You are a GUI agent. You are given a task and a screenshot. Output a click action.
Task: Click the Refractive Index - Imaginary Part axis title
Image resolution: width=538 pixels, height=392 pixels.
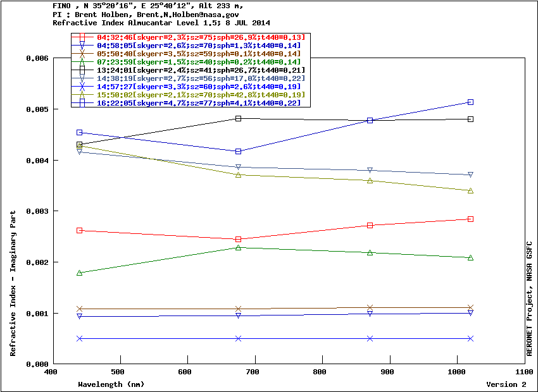pyautogui.click(x=13, y=283)
